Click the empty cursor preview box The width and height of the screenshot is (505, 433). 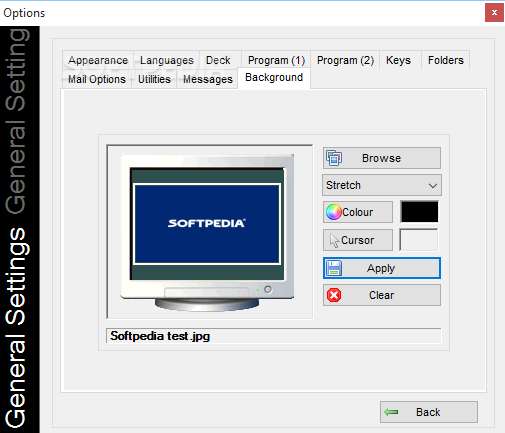coord(419,240)
